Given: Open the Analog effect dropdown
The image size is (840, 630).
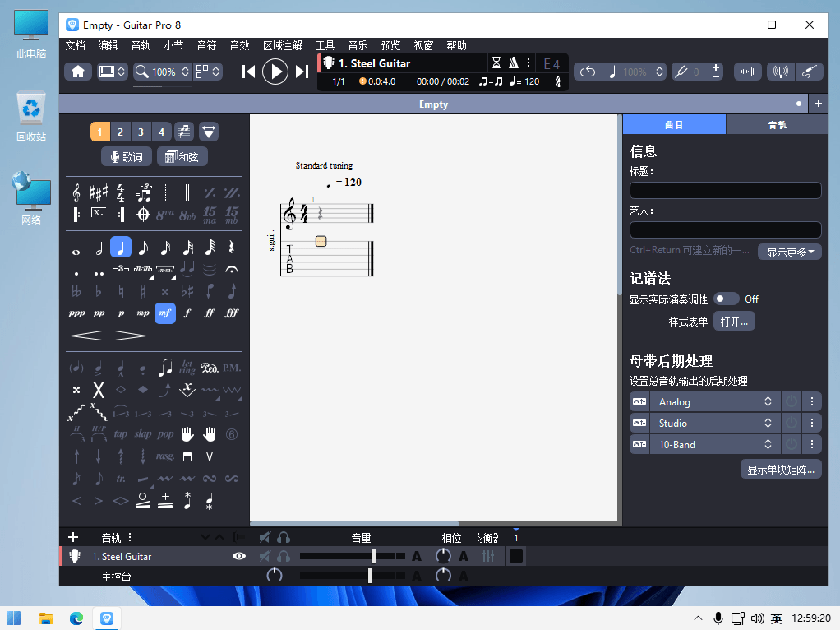Looking at the screenshot, I should click(715, 401).
